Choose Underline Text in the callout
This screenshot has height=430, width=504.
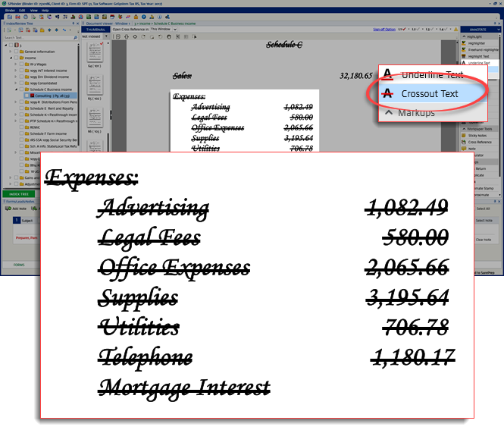pos(433,75)
